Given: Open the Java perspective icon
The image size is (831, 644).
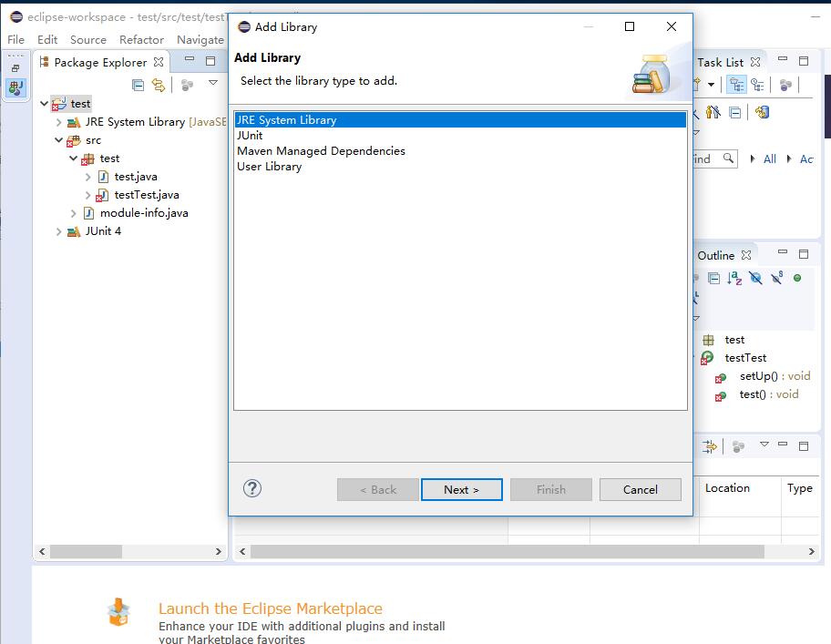Looking at the screenshot, I should pos(15,87).
